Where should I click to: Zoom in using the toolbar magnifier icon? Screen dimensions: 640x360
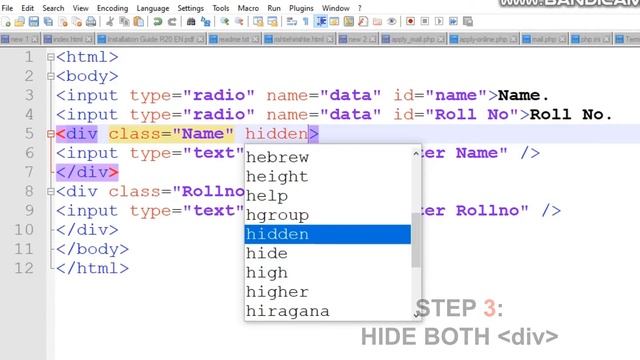point(224,22)
